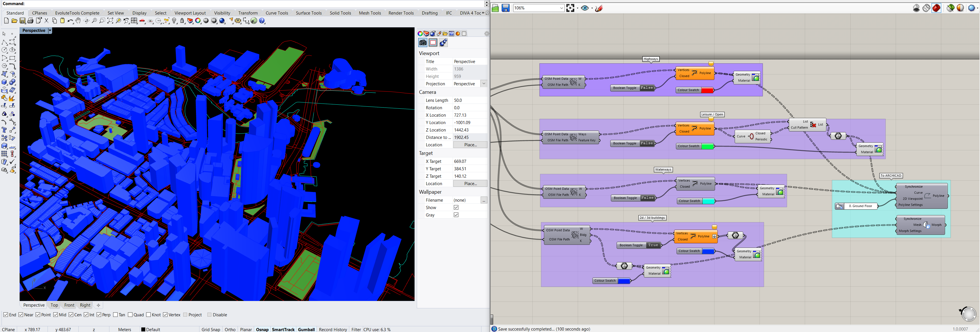Select the Rotate View tool in Rhino toolbar
Image resolution: width=980 pixels, height=332 pixels.
click(x=86, y=21)
